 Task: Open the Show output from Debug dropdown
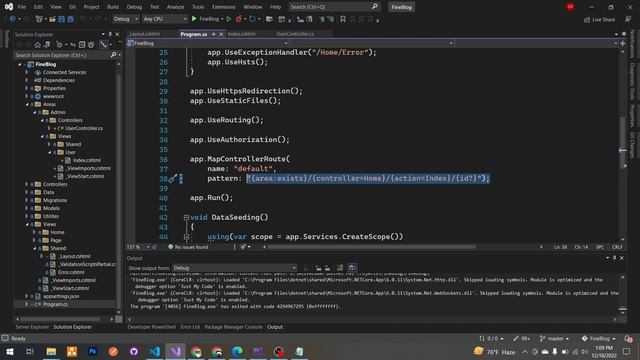point(234,268)
